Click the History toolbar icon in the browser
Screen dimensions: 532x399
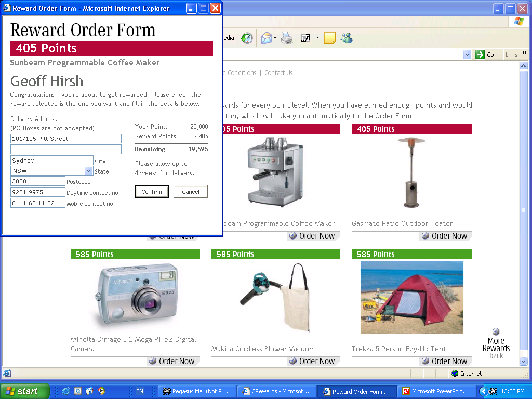[x=247, y=38]
